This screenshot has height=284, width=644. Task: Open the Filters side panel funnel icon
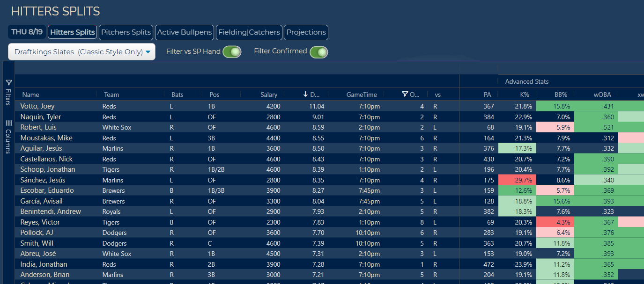tap(8, 82)
